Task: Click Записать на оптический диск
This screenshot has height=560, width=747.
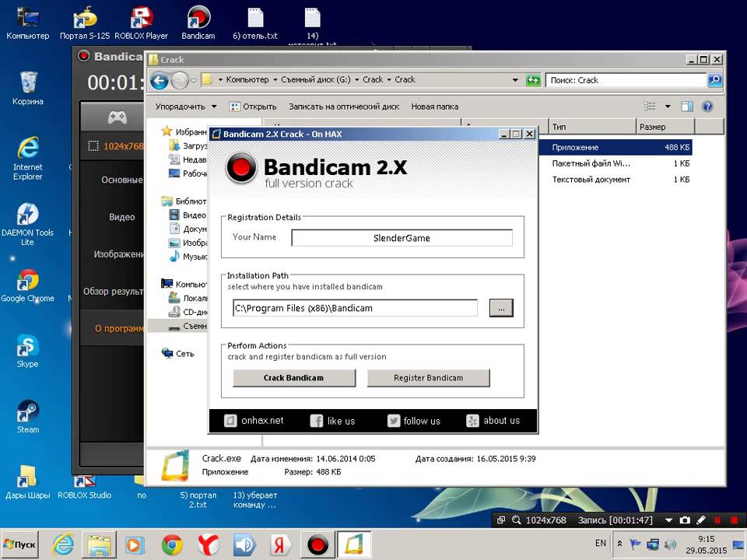Action: pyautogui.click(x=344, y=107)
